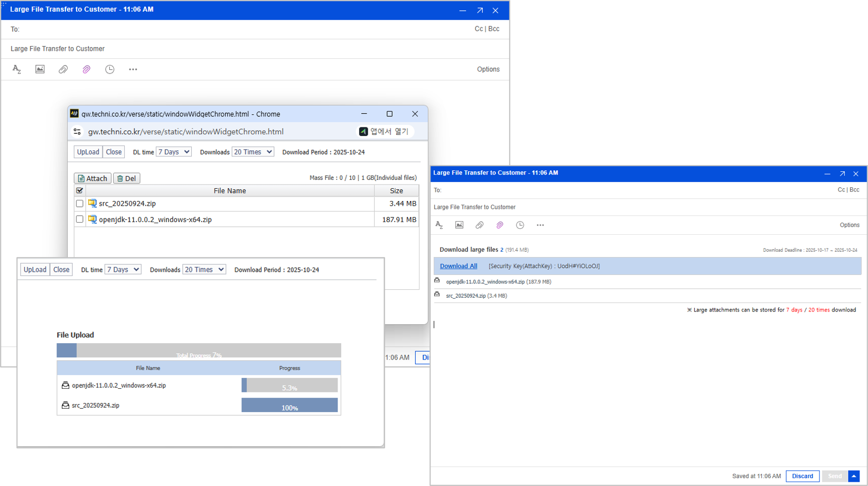This screenshot has height=486, width=868.
Task: Open DL time dropdown in the Chrome popup window
Action: click(x=173, y=152)
